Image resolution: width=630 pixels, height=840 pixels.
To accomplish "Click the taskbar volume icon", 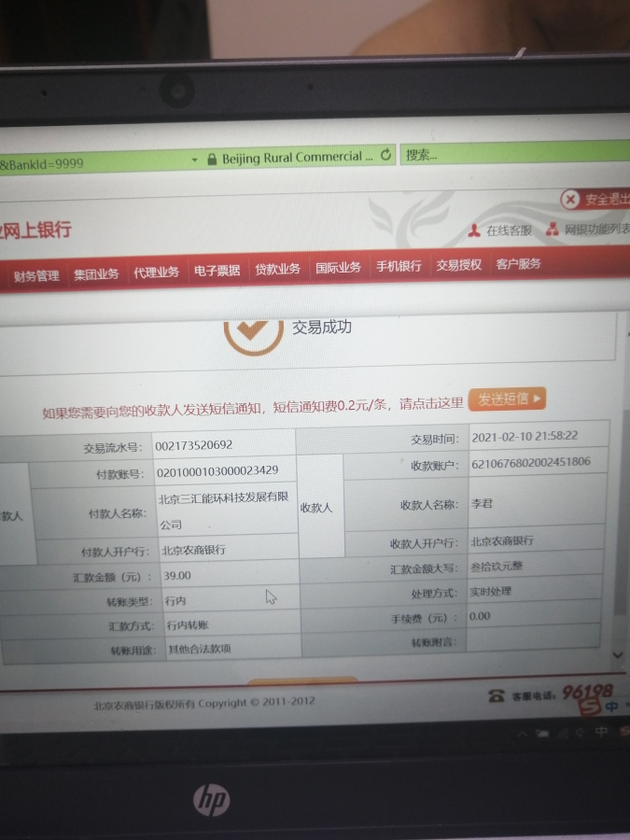I will click(577, 734).
